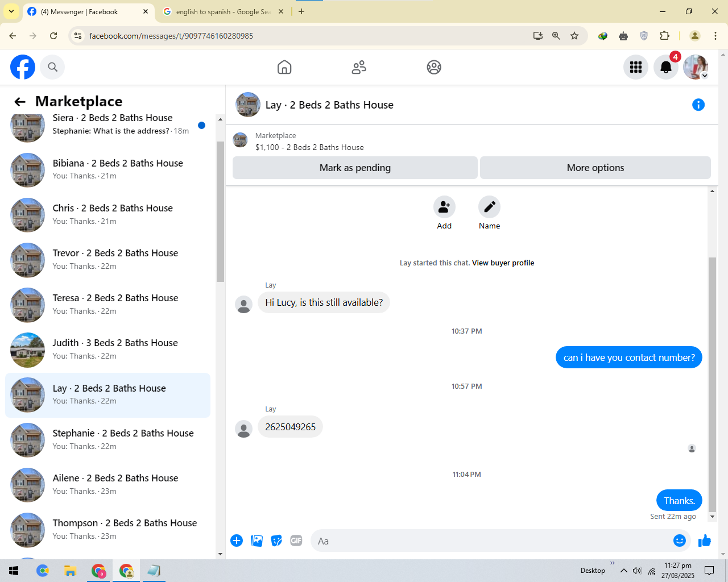Open the Chrome profile avatar
Screen dimensions: 728x582
point(695,36)
